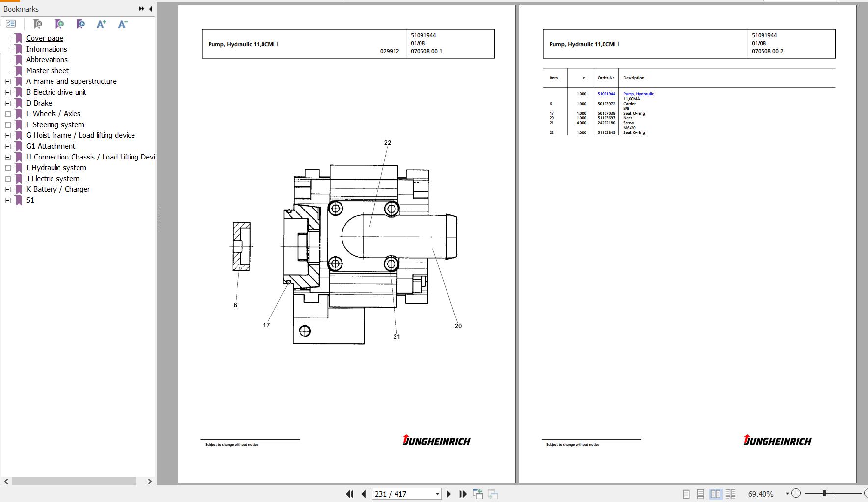Switch to single page view

[x=686, y=494]
